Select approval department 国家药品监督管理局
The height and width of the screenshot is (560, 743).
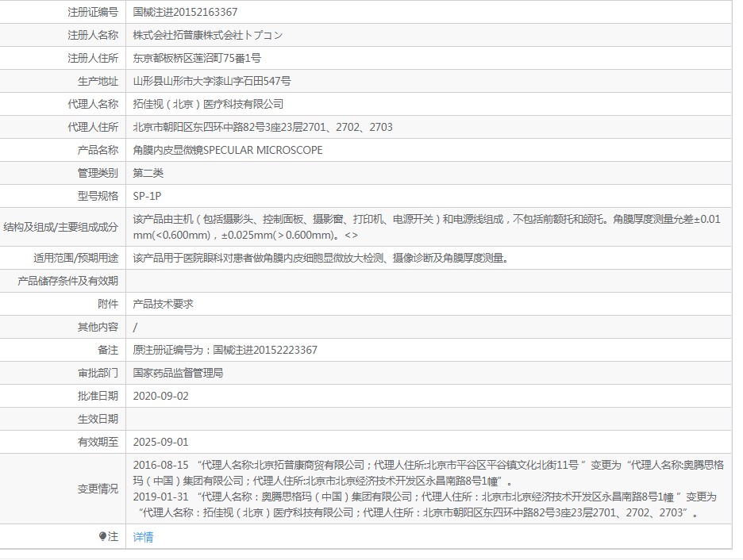tap(178, 373)
